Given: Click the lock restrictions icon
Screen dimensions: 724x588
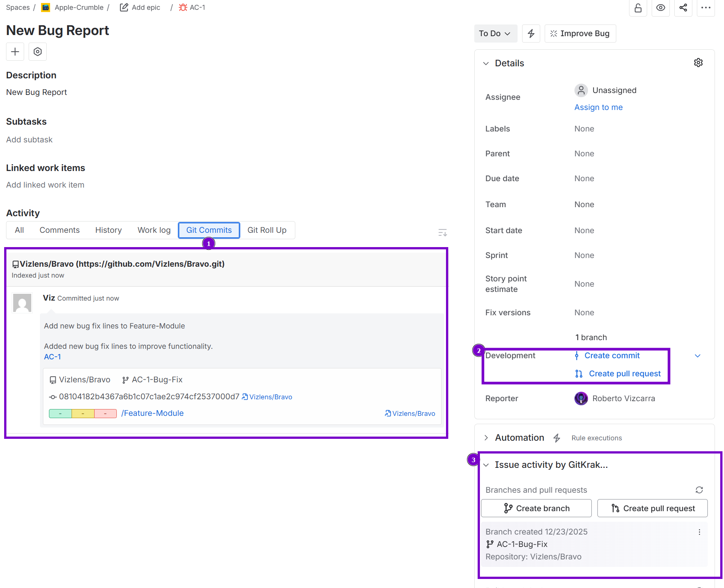Looking at the screenshot, I should pyautogui.click(x=638, y=8).
